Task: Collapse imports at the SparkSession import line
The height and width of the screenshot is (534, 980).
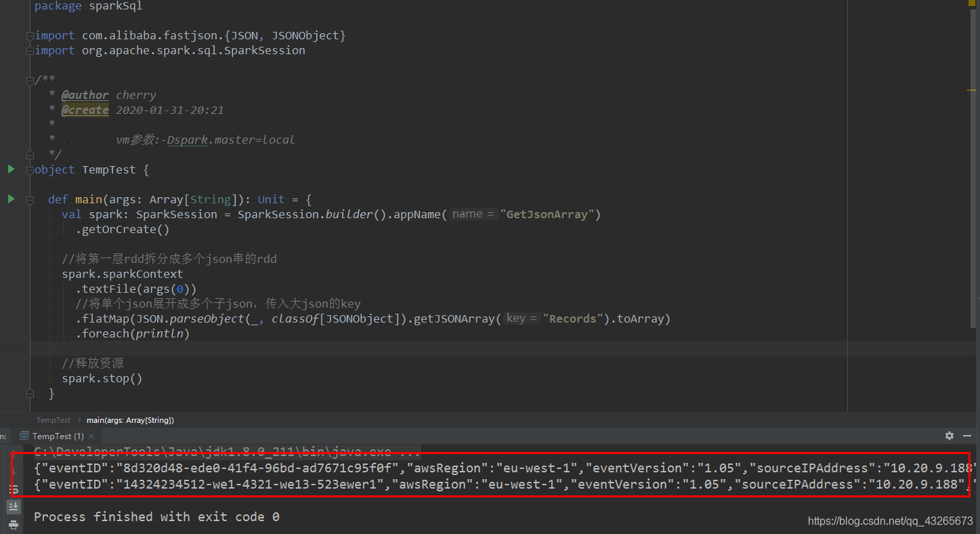Action: (x=29, y=50)
